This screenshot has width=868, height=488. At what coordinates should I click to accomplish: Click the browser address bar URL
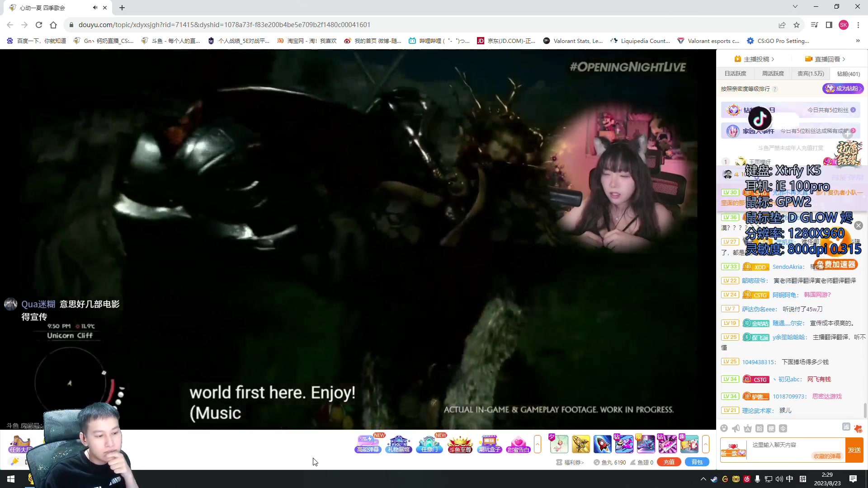tap(224, 25)
